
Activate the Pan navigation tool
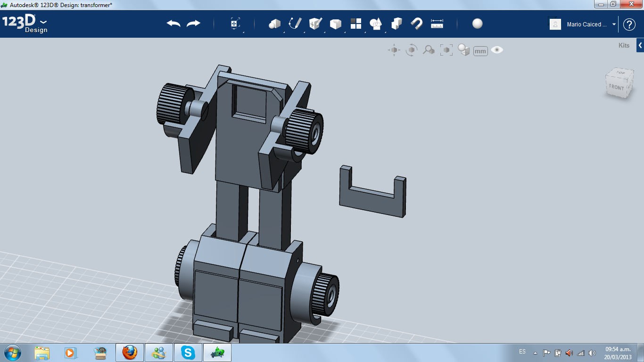394,50
